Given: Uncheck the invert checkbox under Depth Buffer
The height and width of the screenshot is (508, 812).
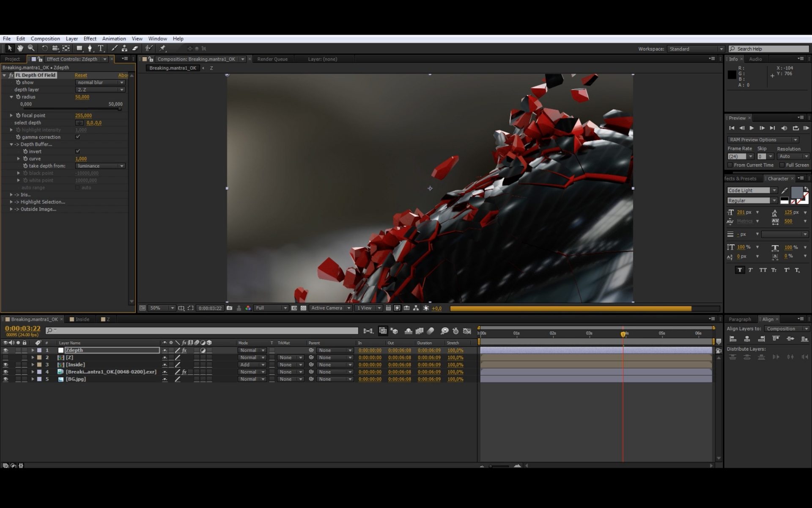Looking at the screenshot, I should click(77, 152).
